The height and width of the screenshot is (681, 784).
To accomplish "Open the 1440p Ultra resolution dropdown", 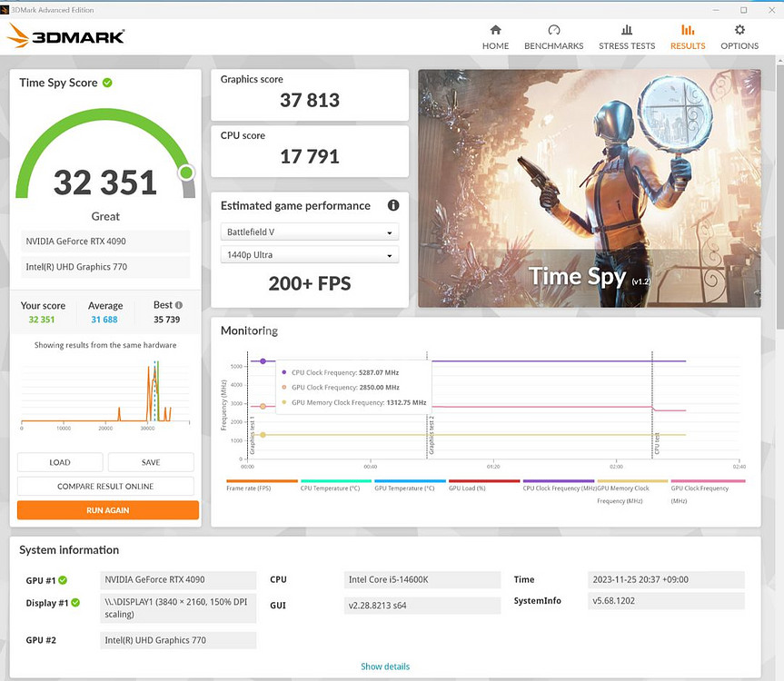I will click(310, 255).
